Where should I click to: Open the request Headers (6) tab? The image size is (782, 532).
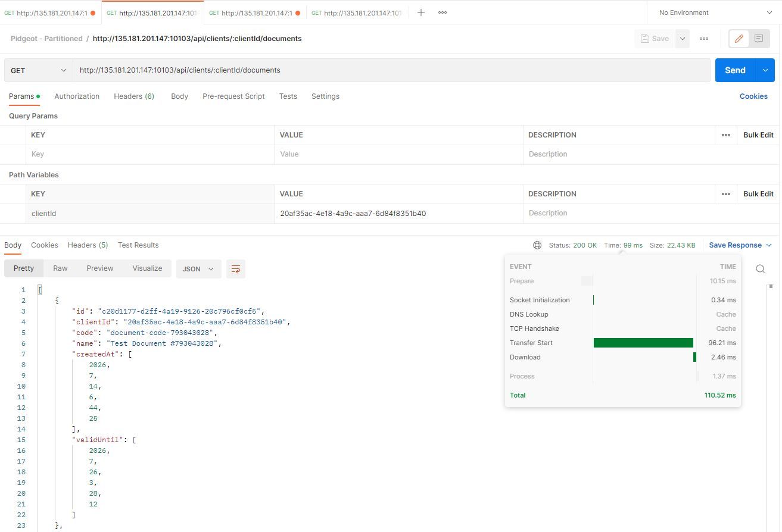point(134,96)
